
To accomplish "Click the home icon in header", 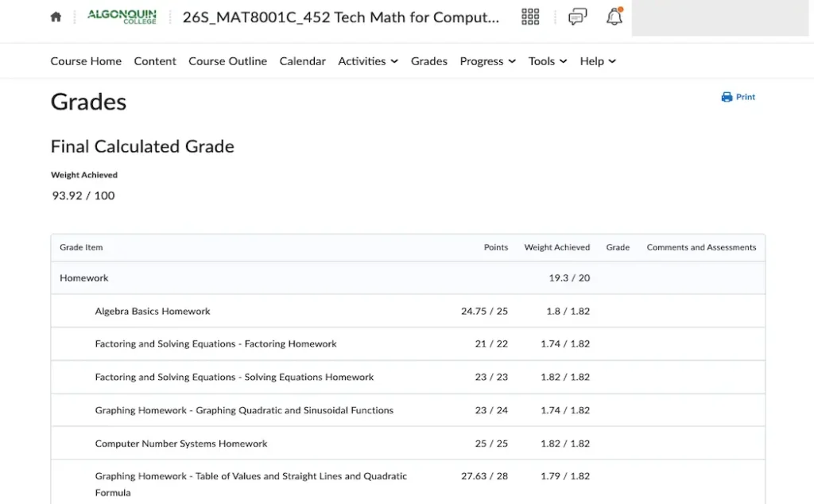I will point(56,17).
